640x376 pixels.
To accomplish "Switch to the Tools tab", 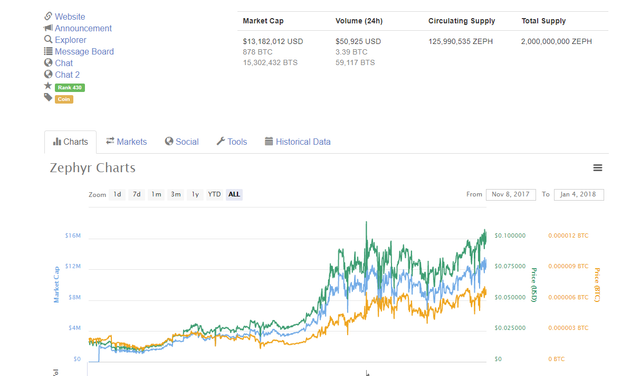I will (x=231, y=142).
